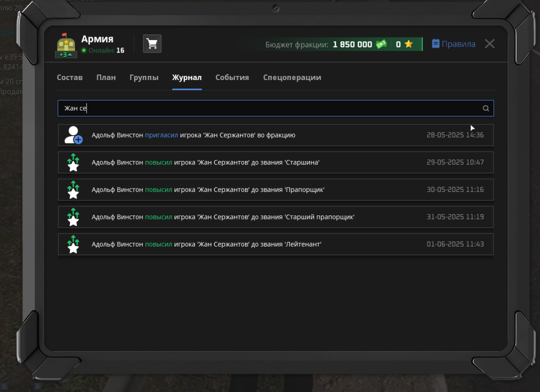Click promotion icon in 'Старший прапорщик' row
540x392 pixels.
(73, 216)
